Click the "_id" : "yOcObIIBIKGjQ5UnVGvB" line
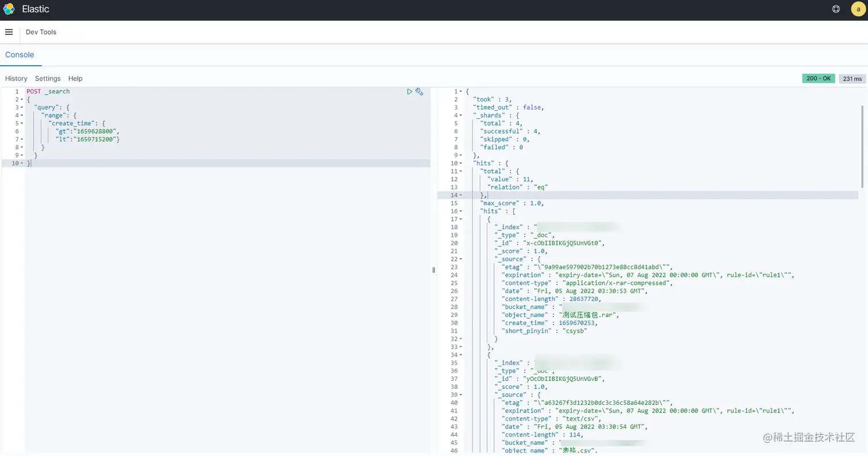 [550, 379]
